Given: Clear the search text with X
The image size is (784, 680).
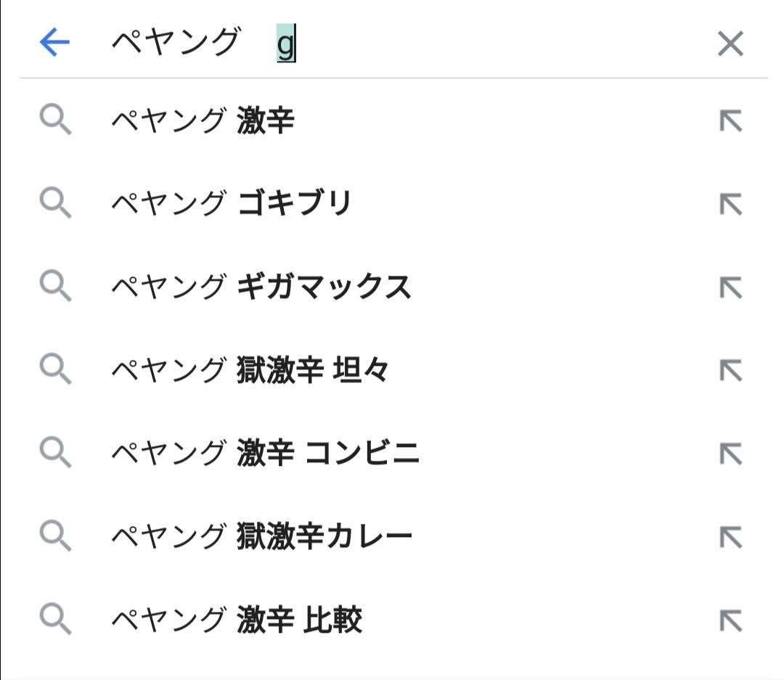Looking at the screenshot, I should (x=730, y=44).
